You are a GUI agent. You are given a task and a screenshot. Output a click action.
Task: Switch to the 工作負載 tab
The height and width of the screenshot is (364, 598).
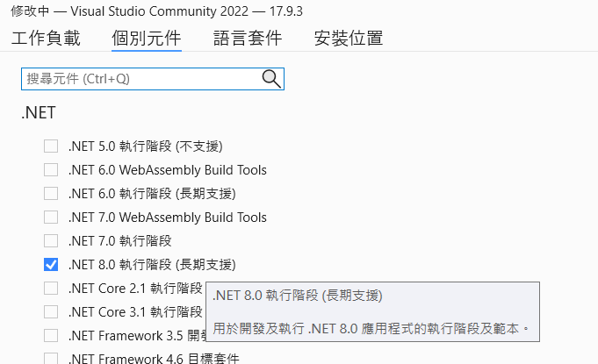pos(46,39)
